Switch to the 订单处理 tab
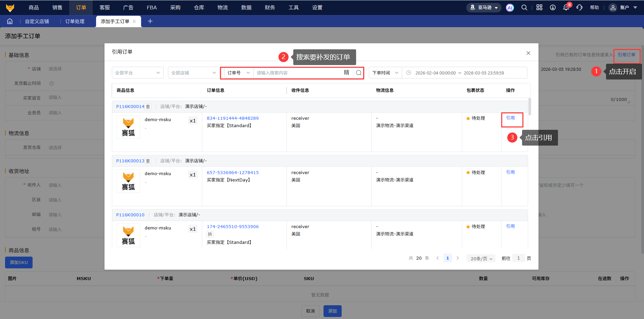Viewport: 644px width, 319px height. pyautogui.click(x=75, y=21)
